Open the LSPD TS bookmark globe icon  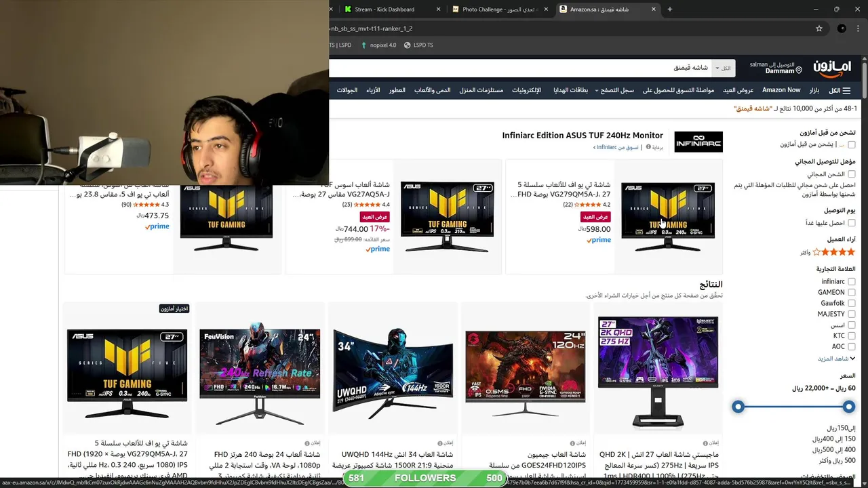(407, 45)
